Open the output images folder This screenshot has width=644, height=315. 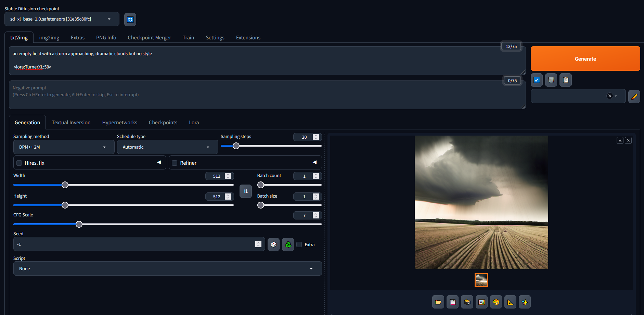438,302
